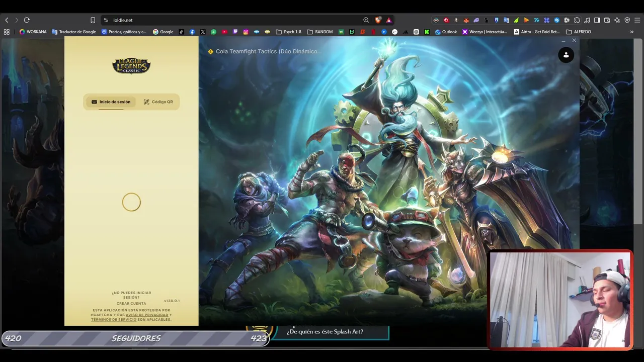This screenshot has height=362, width=644.
Task: Open the zoom magnifier in address bar
Action: (366, 20)
